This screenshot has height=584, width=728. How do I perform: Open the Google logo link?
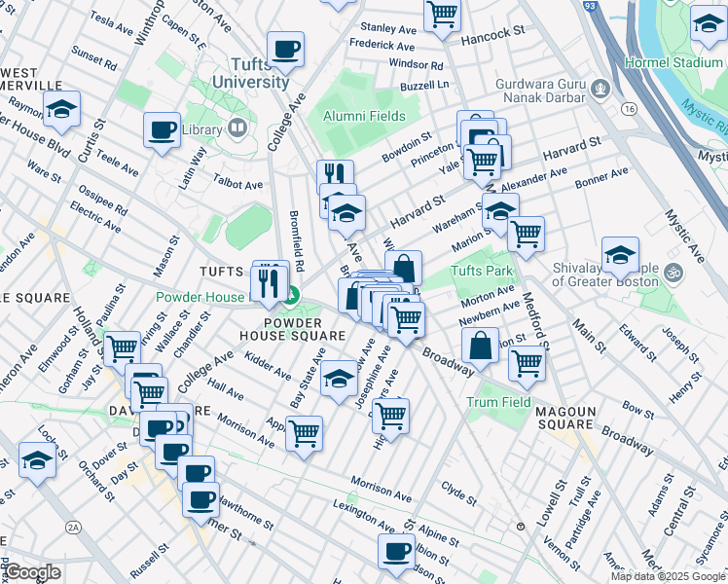[32, 572]
